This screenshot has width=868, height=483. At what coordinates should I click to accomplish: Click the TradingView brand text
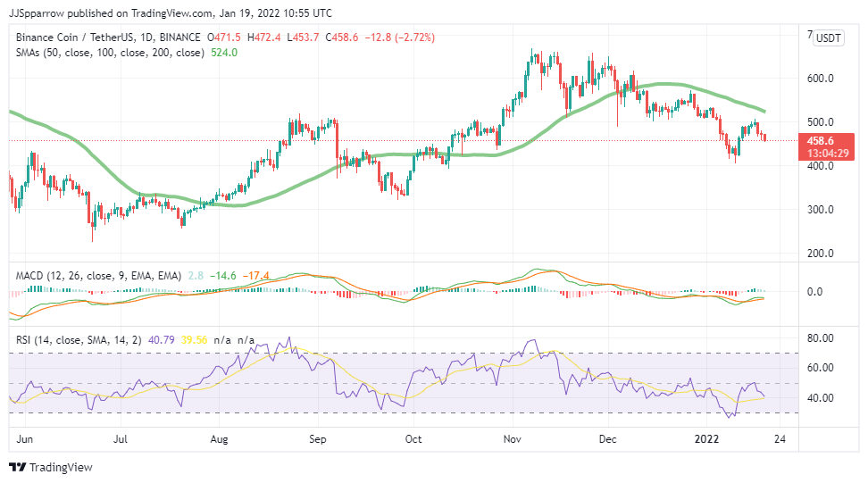(x=61, y=468)
